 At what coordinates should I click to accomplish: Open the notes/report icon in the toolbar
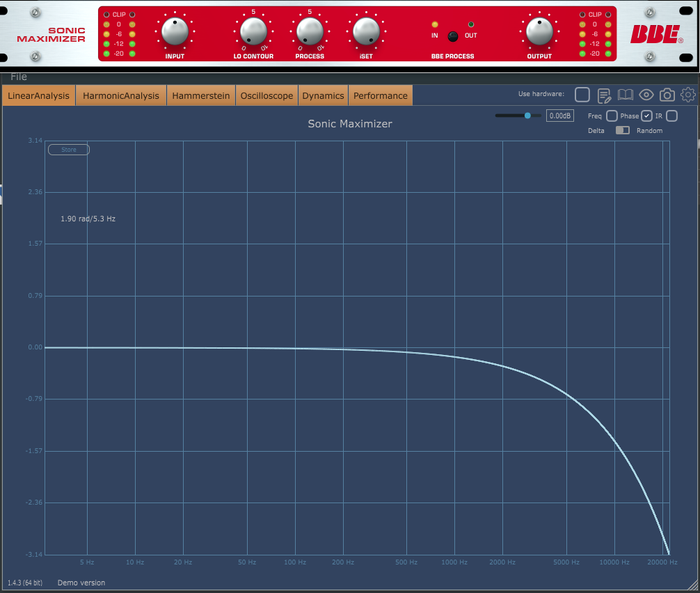pos(604,95)
